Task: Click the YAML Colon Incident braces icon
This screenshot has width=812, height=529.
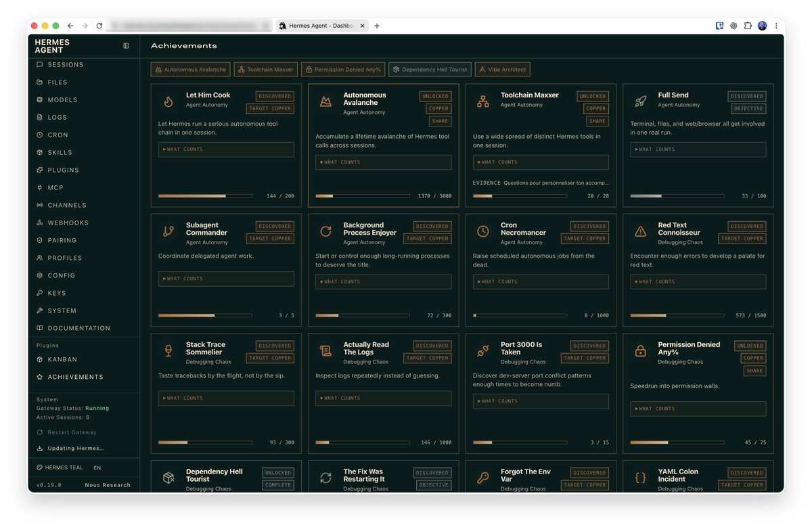Action: point(640,478)
